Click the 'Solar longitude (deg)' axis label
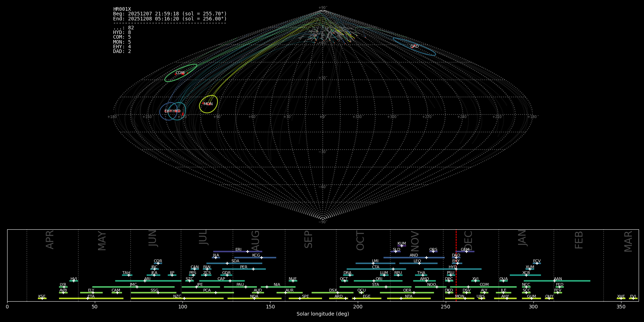 (322, 314)
